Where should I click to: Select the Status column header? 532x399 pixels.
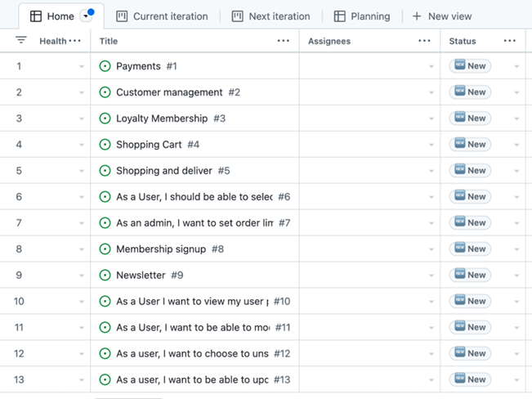(463, 41)
